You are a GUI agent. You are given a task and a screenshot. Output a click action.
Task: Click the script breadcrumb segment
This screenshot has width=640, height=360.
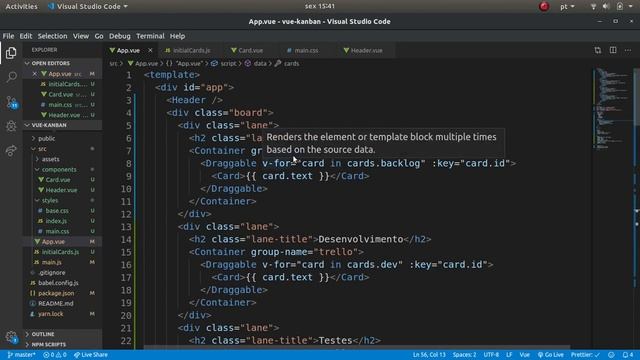(224, 63)
